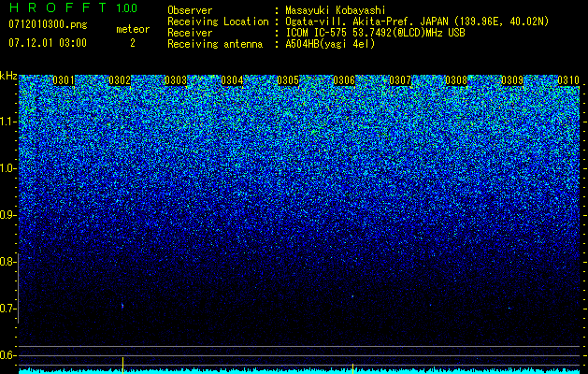The image size is (588, 374).
Task: Click the date stamp 07.12.01 03:00
Action: (x=48, y=43)
